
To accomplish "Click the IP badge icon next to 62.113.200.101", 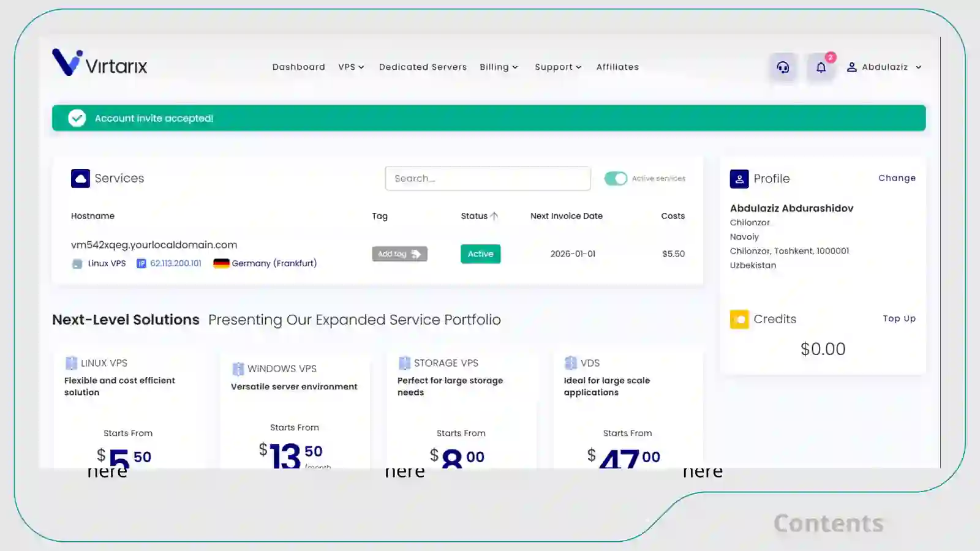I will click(x=141, y=263).
